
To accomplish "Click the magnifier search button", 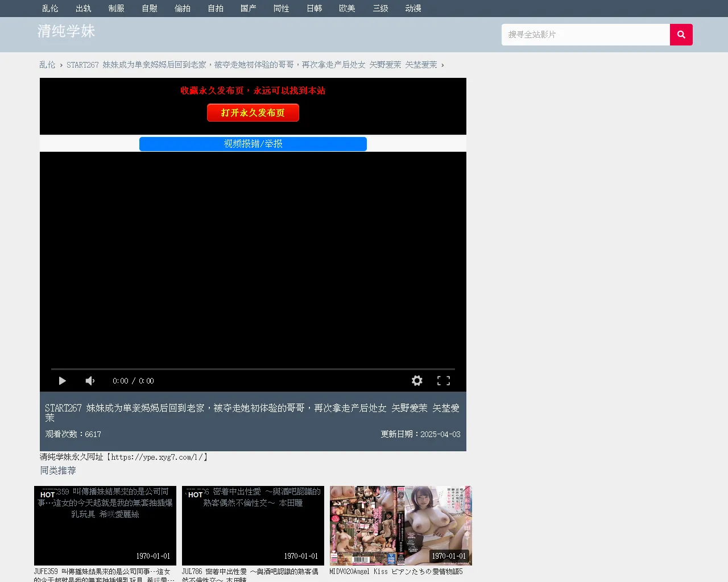I will (x=681, y=35).
